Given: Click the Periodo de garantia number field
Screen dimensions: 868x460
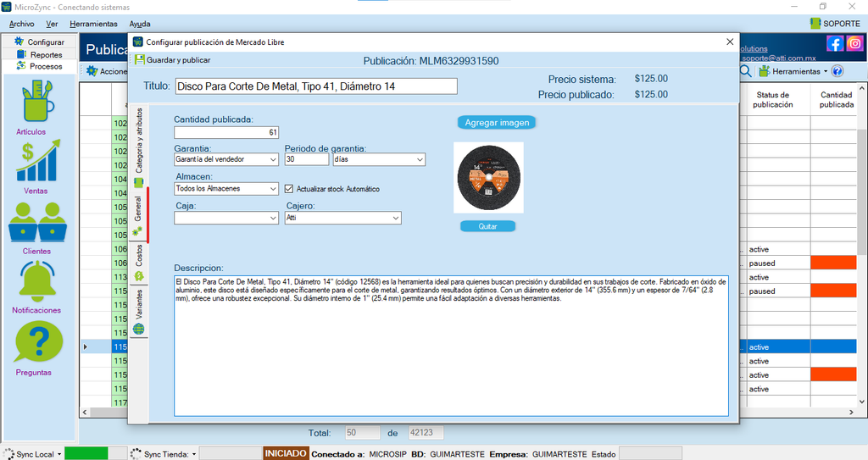Looking at the screenshot, I should [x=307, y=159].
